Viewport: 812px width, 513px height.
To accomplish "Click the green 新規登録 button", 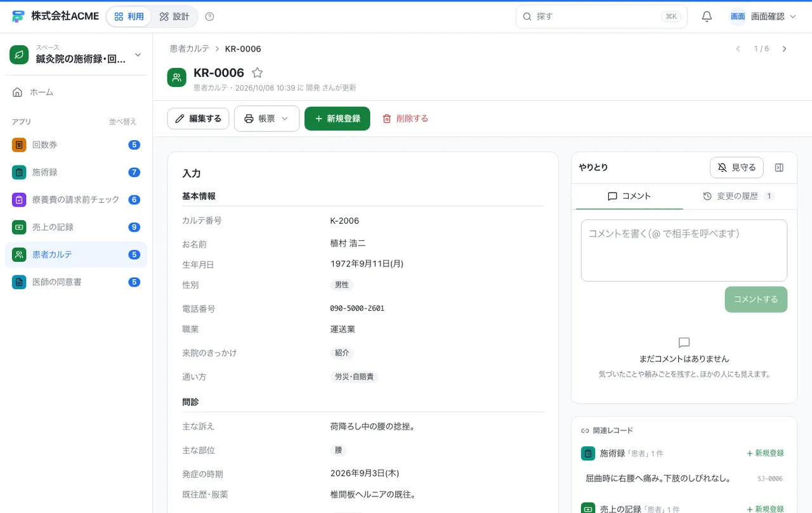I will point(337,119).
